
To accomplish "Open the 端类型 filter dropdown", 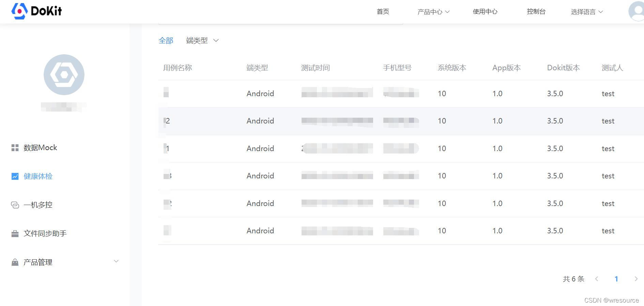I will [x=202, y=41].
